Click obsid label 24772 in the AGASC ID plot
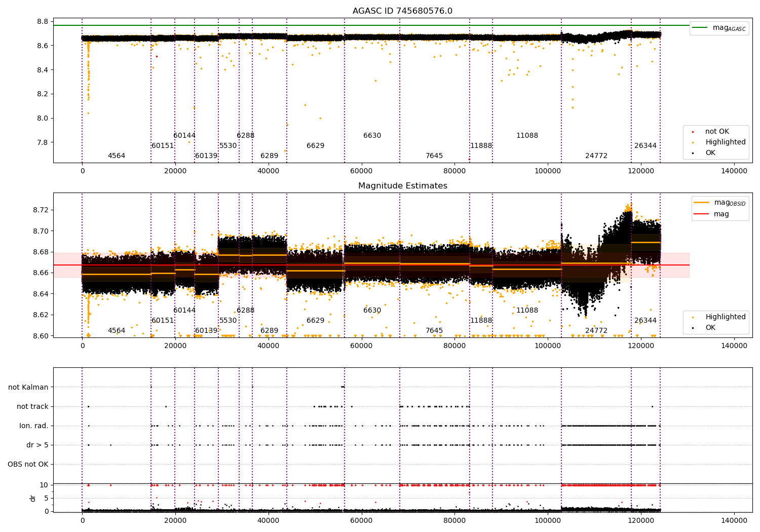The height and width of the screenshot is (532, 760). (596, 156)
